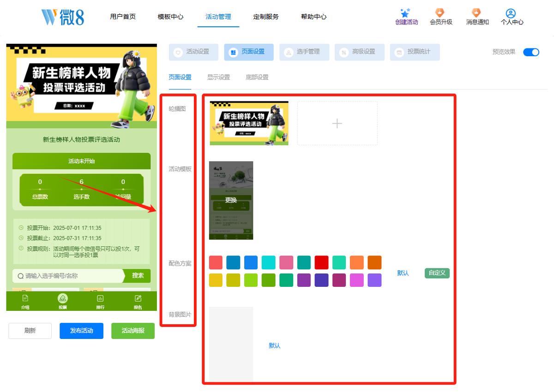Click the search magnifier icon in preview
This screenshot has height=392, width=554.
pos(20,276)
